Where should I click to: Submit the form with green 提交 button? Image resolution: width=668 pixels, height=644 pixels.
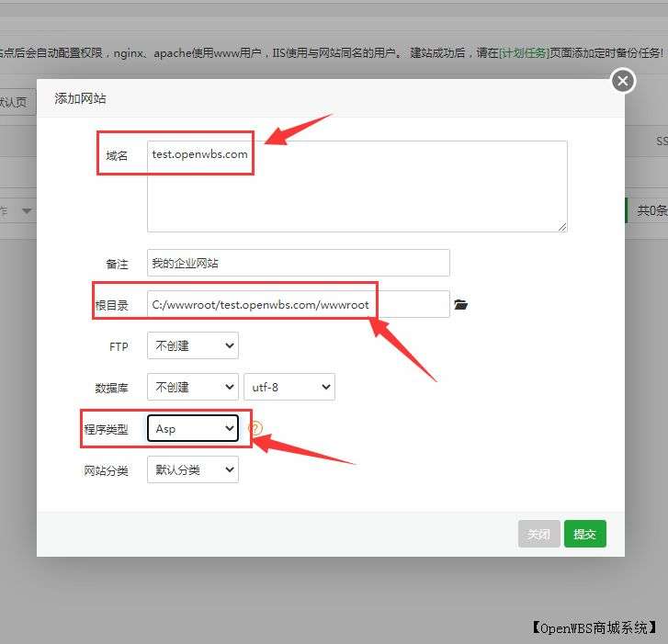coord(584,534)
